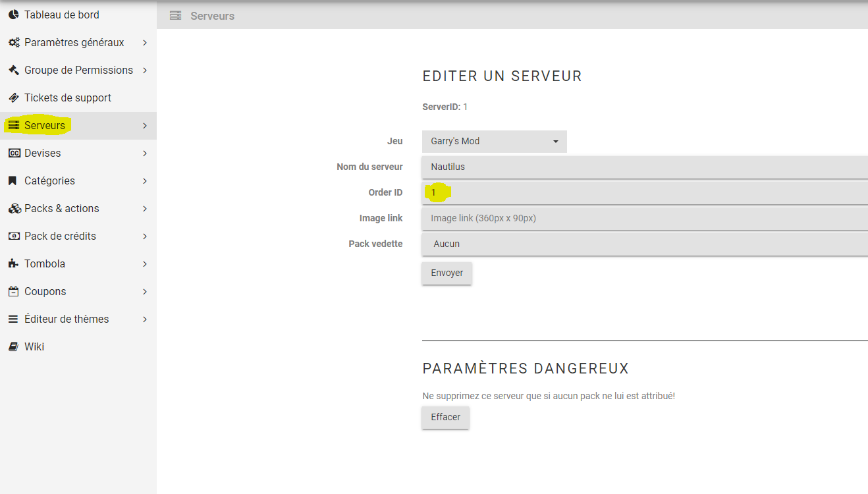Expand the Devises submenu chevron
Viewport: 868px width, 494px height.
tap(145, 153)
